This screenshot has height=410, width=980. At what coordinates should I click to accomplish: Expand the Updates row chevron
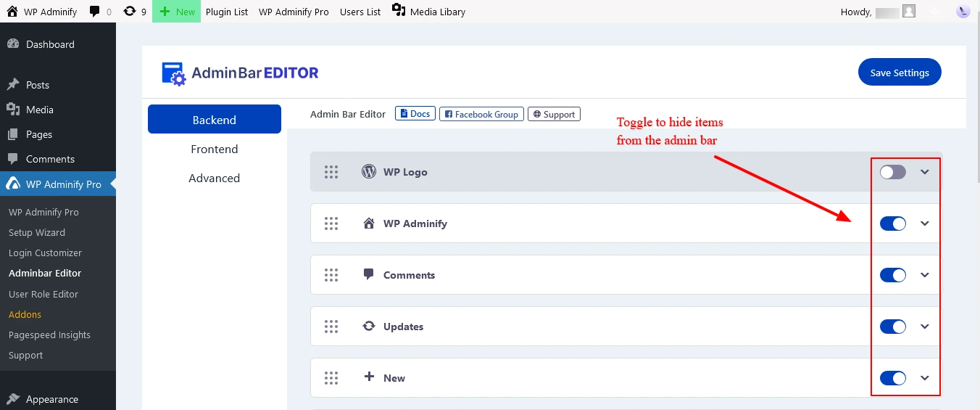click(x=925, y=327)
